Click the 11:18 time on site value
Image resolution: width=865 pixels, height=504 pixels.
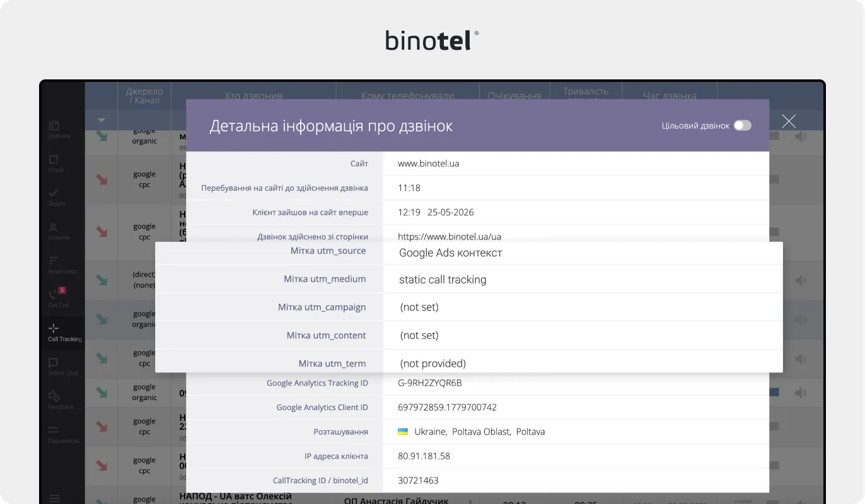409,188
